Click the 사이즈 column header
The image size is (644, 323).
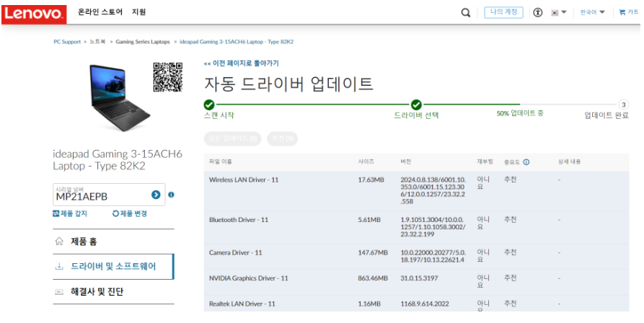366,161
